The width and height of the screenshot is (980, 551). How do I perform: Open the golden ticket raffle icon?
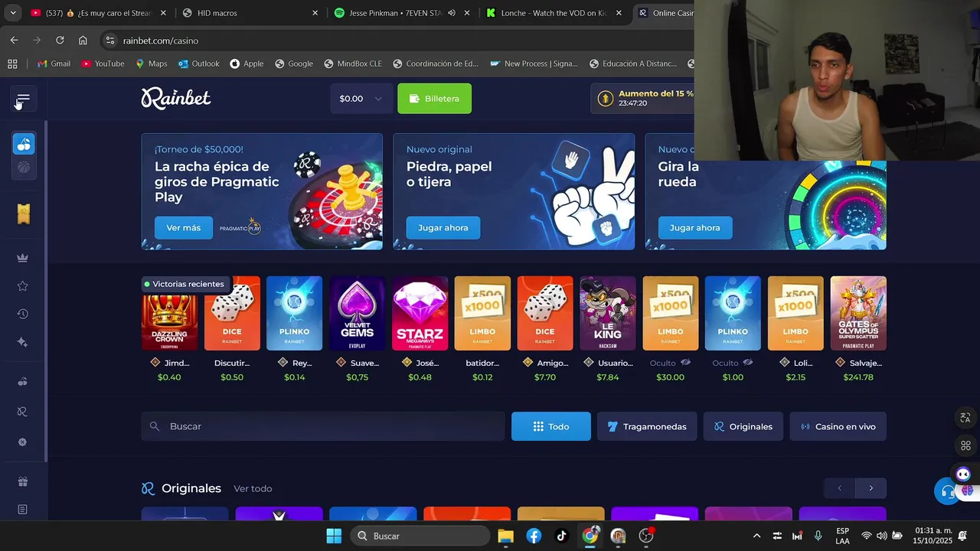24,214
